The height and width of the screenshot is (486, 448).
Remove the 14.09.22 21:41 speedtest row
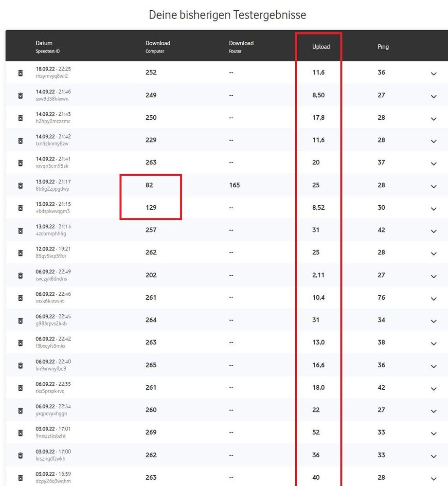pyautogui.click(x=20, y=163)
